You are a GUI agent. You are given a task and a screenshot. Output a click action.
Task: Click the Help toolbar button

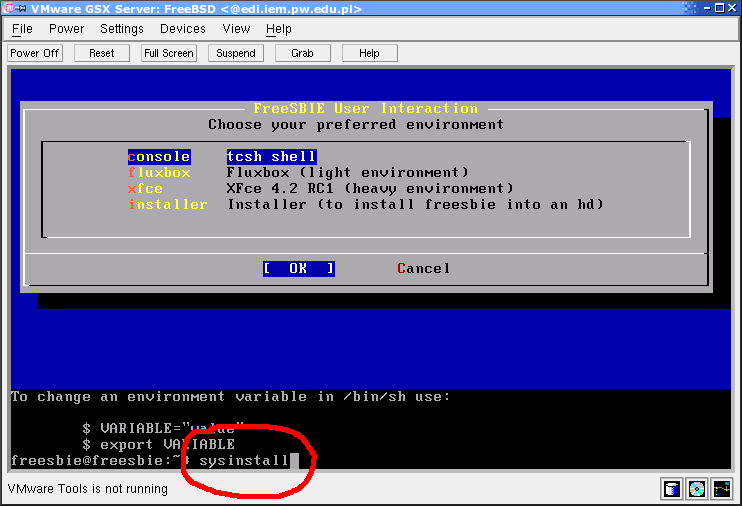(x=370, y=53)
